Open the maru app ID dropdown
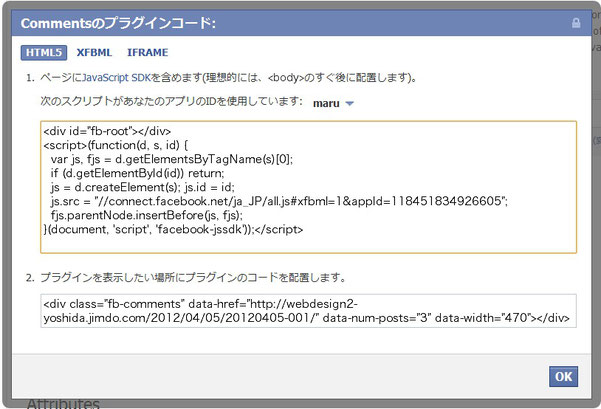Viewport: 601px width, 409px height. point(333,103)
